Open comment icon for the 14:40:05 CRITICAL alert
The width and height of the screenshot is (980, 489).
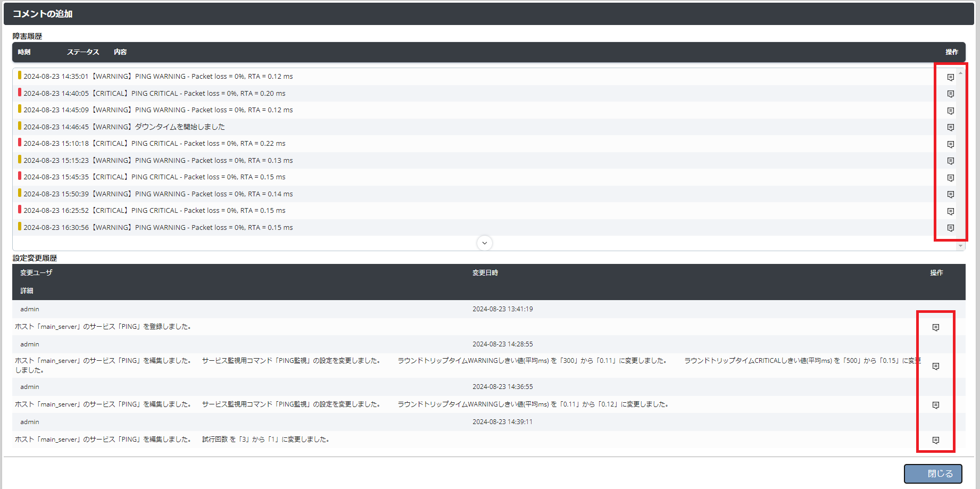pos(951,94)
